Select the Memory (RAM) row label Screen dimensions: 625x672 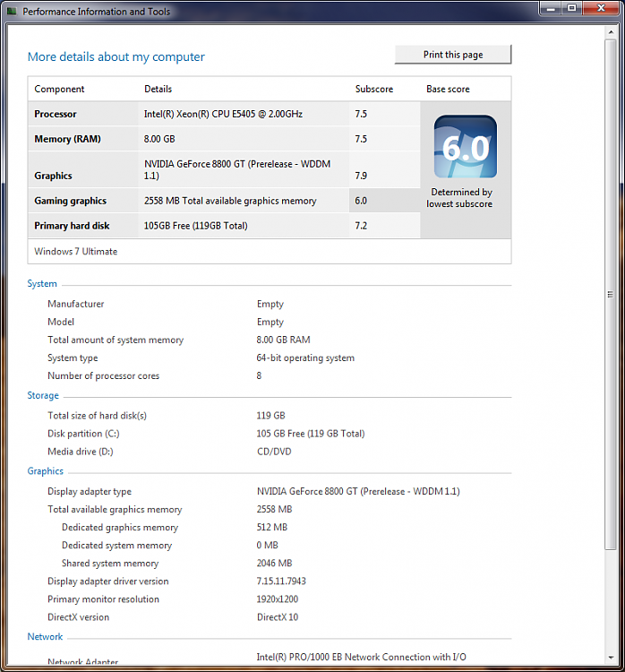(x=67, y=139)
